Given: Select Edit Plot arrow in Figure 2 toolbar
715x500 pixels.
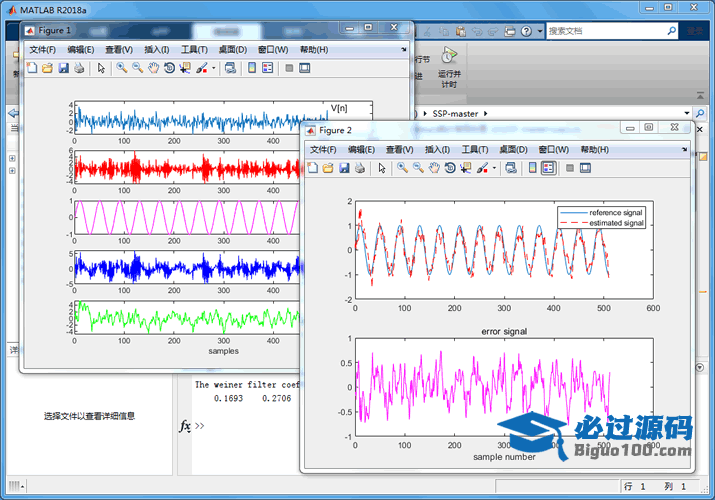Looking at the screenshot, I should tap(382, 168).
